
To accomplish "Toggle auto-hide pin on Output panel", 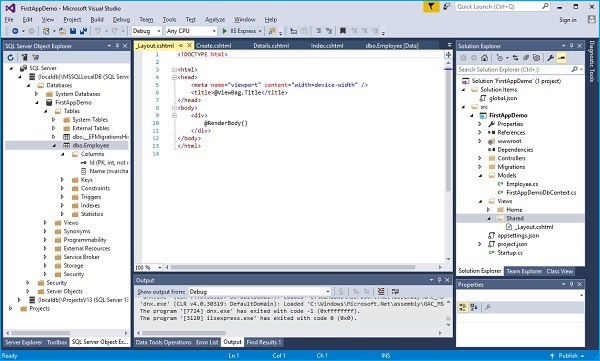I will [439, 280].
